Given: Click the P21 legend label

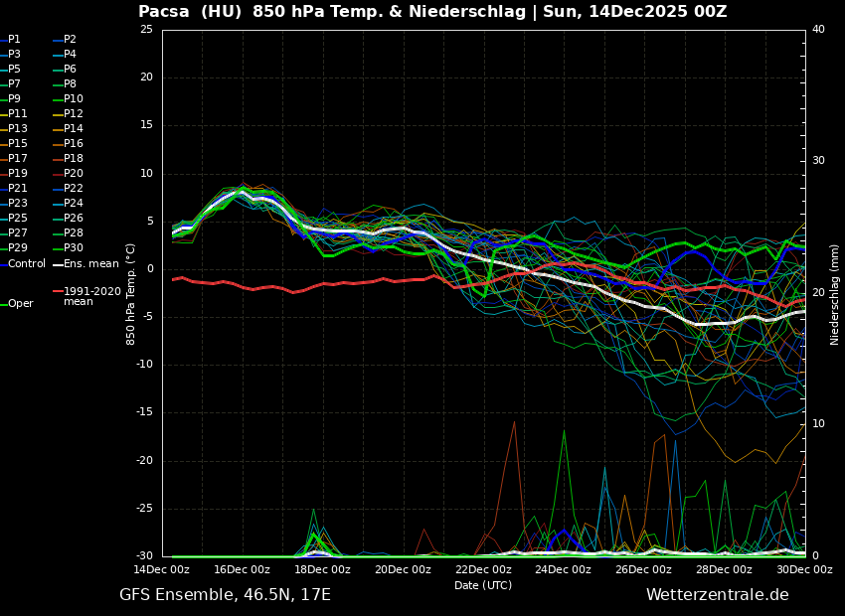Looking at the screenshot, I should click(x=18, y=189).
